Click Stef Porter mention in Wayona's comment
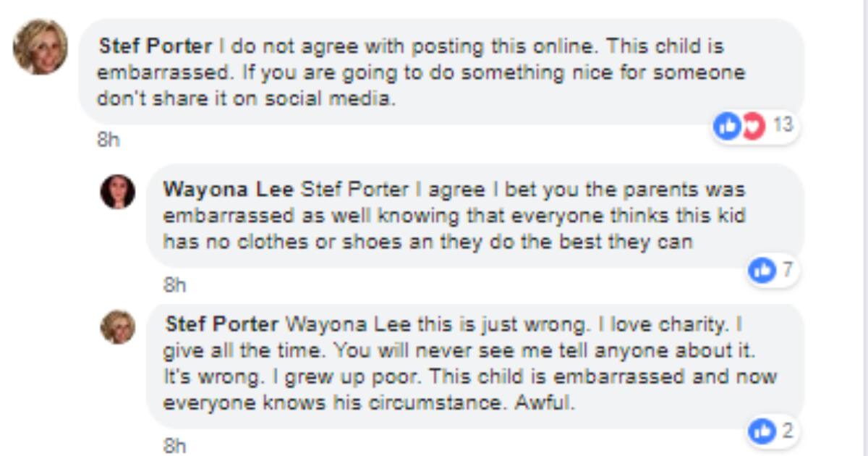The width and height of the screenshot is (868, 456). [354, 190]
